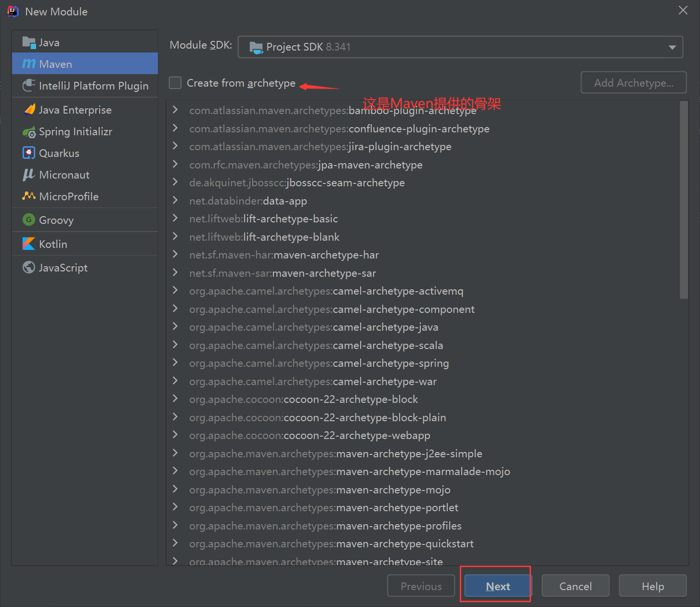Expand the camel-archetype-activemq entry
The image size is (700, 607).
point(175,290)
